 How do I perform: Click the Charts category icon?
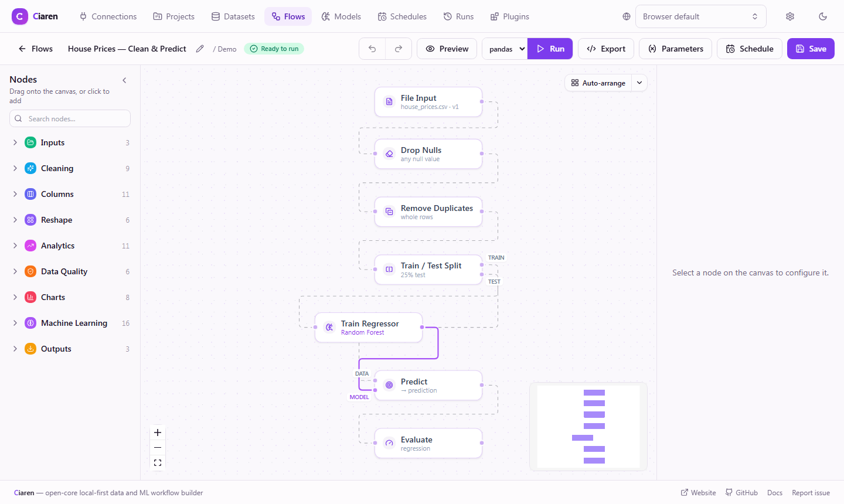pos(30,297)
